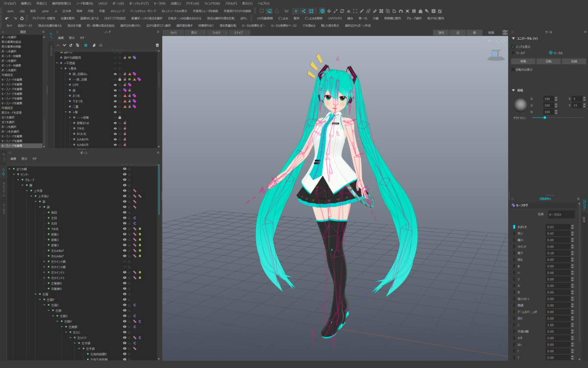Open the ボーン(B) menu

118,3
